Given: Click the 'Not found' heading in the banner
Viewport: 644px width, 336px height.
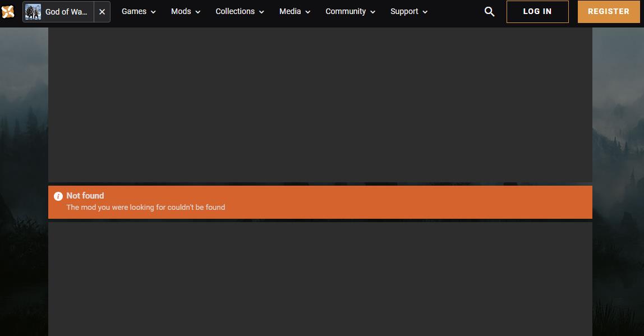Looking at the screenshot, I should [x=85, y=196].
